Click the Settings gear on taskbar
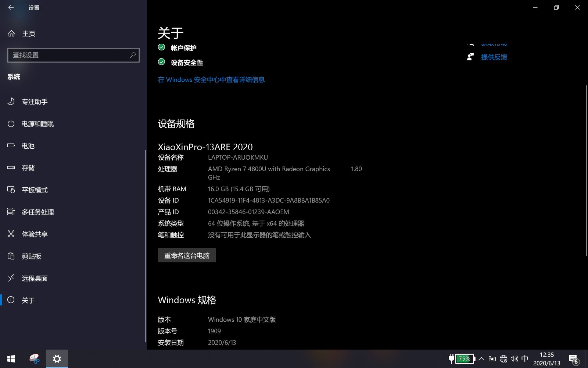Image resolution: width=588 pixels, height=368 pixels. coord(57,359)
